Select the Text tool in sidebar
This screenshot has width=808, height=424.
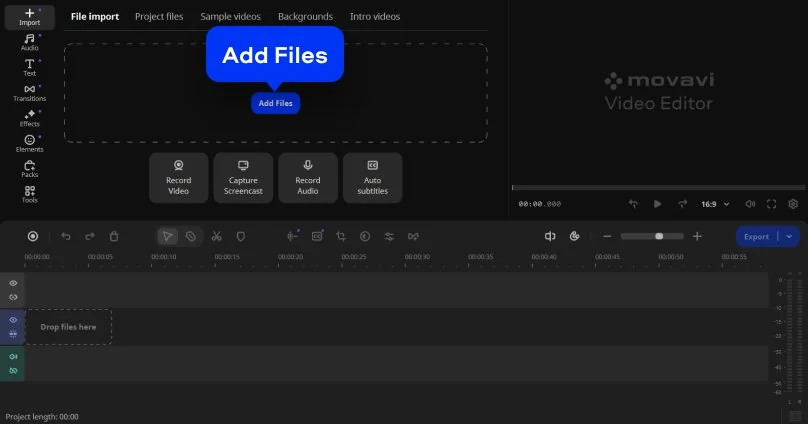pyautogui.click(x=29, y=67)
